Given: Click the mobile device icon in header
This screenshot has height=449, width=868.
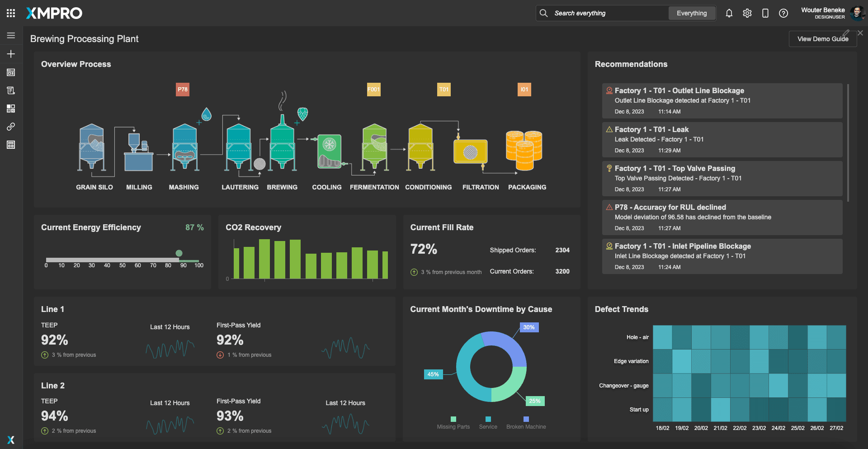Looking at the screenshot, I should tap(765, 13).
